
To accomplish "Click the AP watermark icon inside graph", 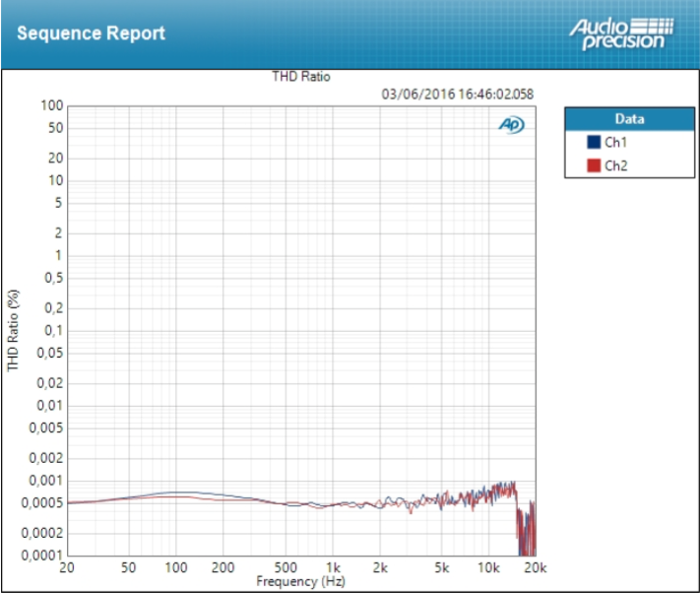I will tap(512, 124).
